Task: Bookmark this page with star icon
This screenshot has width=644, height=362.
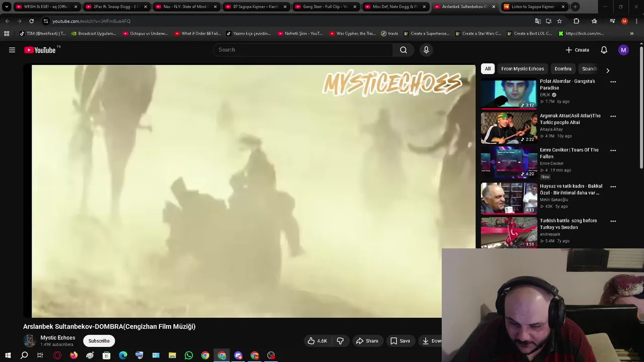Action: [x=559, y=21]
